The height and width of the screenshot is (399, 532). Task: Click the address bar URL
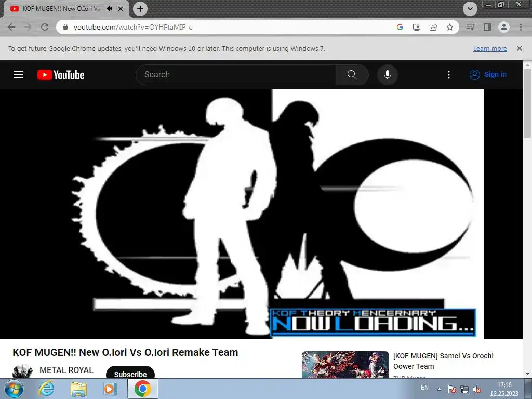point(133,27)
